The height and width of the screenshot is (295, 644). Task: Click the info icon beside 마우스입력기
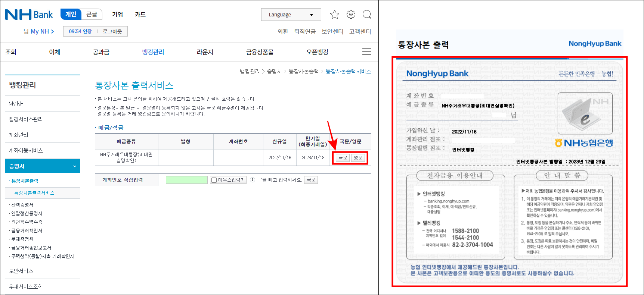(x=253, y=180)
